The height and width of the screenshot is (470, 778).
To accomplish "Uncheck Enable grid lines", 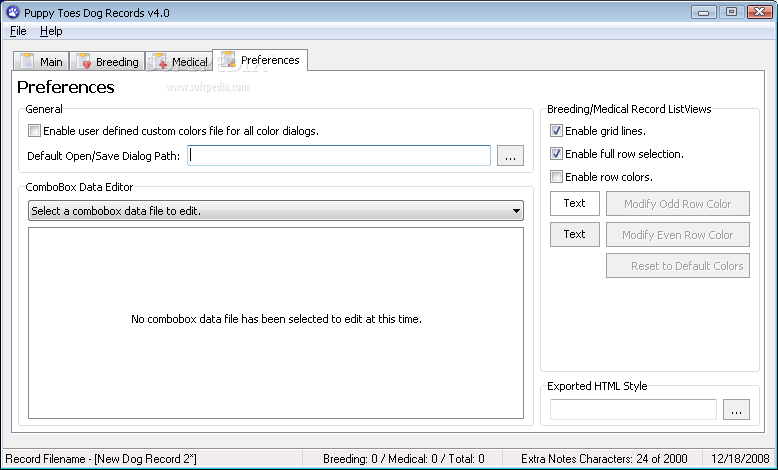I will coord(556,131).
